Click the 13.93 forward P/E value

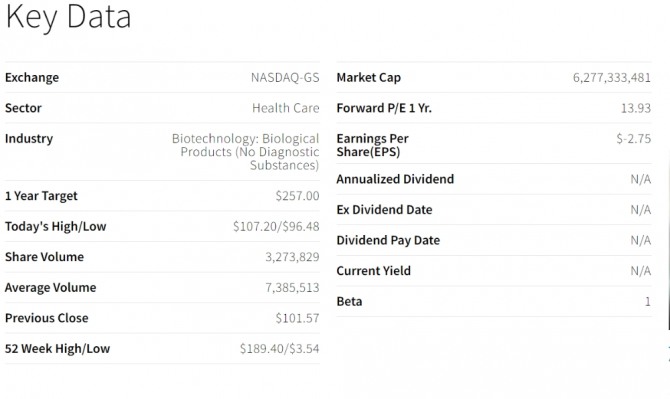636,108
